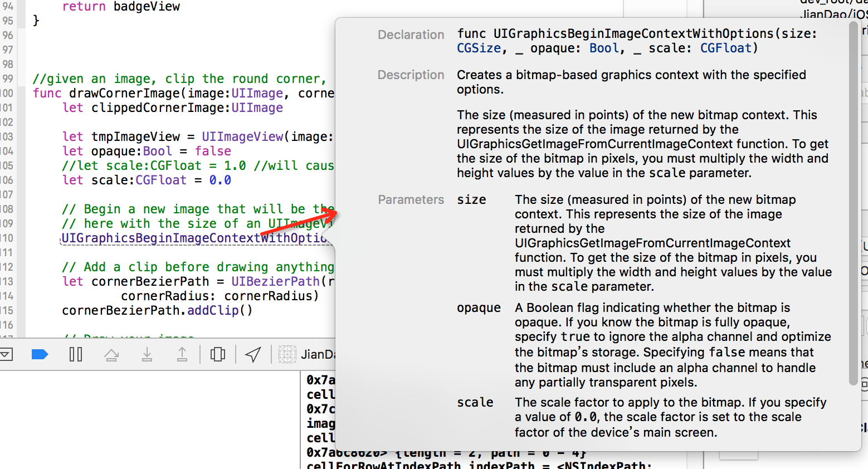Click the 'Description' heading in Quick Help

pos(411,75)
